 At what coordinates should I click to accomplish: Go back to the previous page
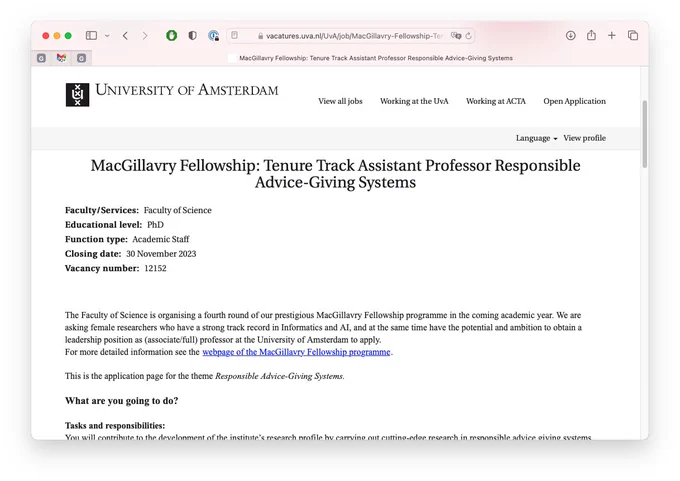pos(125,36)
